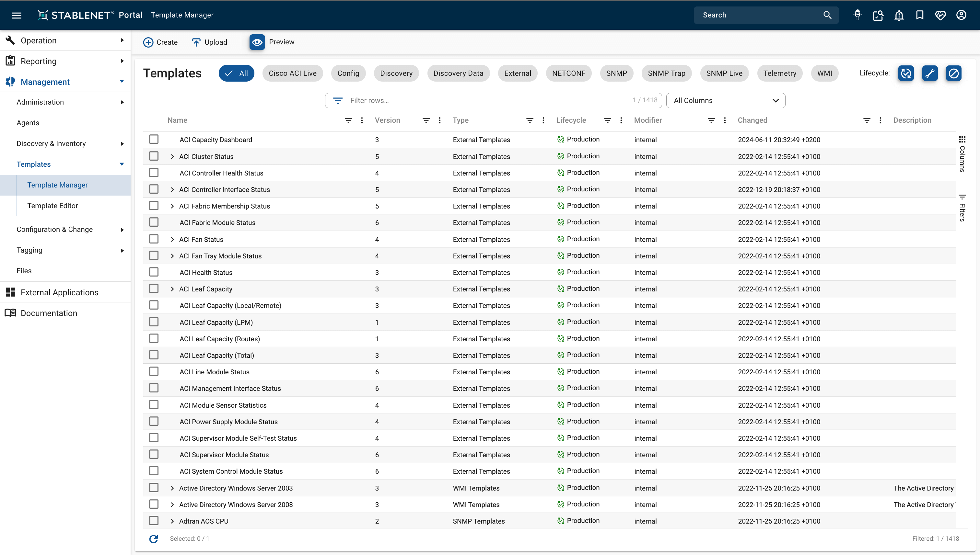Collapse the Management sidebar section

pyautogui.click(x=65, y=82)
